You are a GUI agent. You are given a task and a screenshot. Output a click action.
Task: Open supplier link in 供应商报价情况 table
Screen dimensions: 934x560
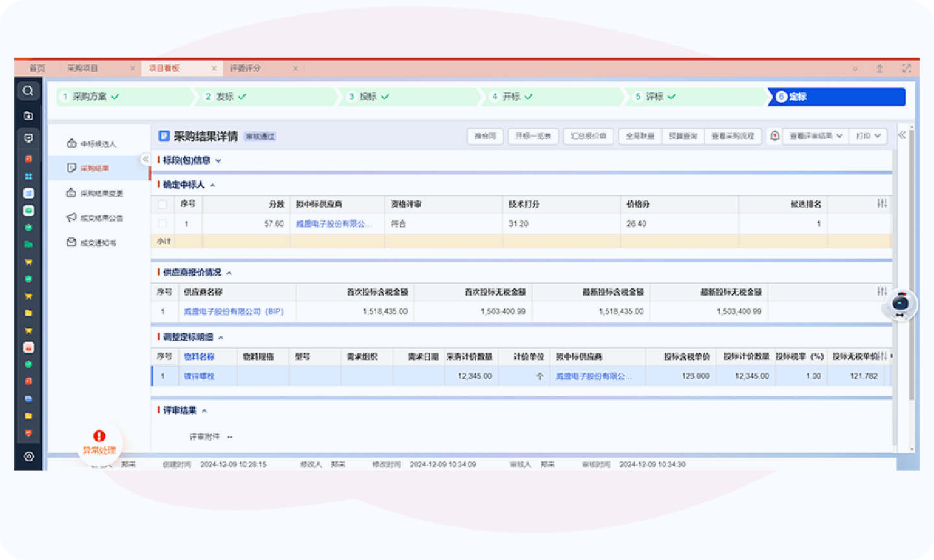233,312
